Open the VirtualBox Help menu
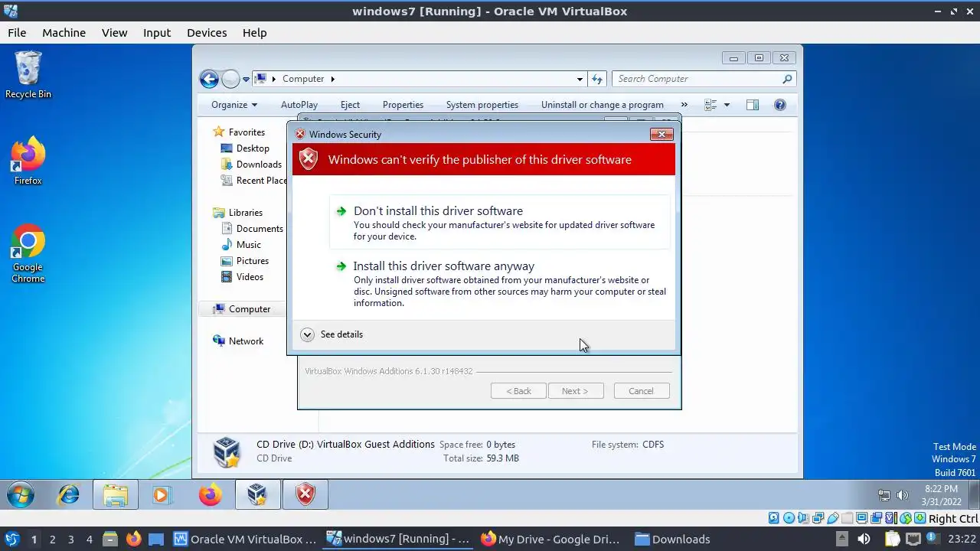The width and height of the screenshot is (980, 551). [x=254, y=33]
